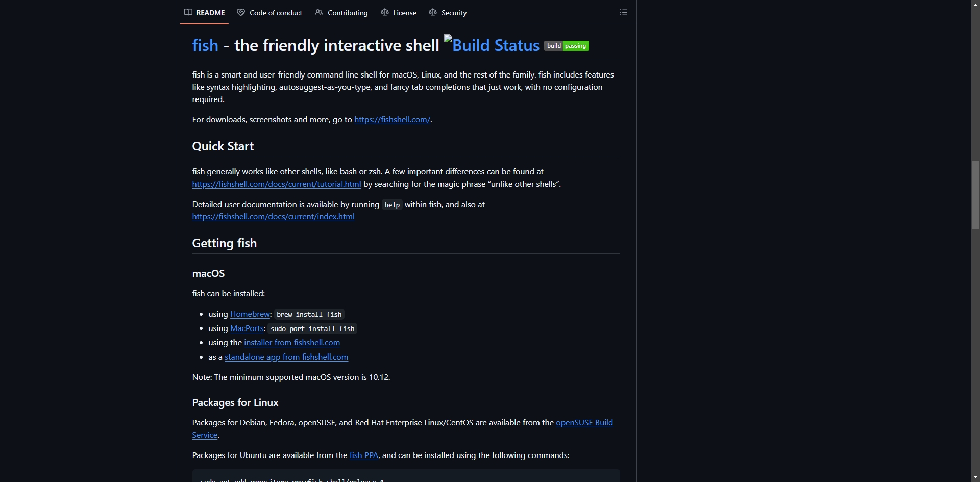Image resolution: width=980 pixels, height=482 pixels.
Task: Click the "brew install fish" code snippet
Action: [309, 314]
